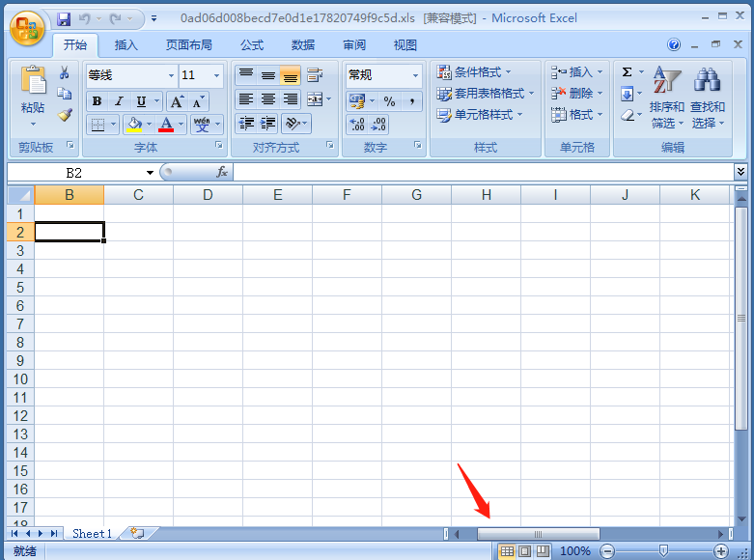Switch to Page Layout view in status bar

tap(524, 551)
